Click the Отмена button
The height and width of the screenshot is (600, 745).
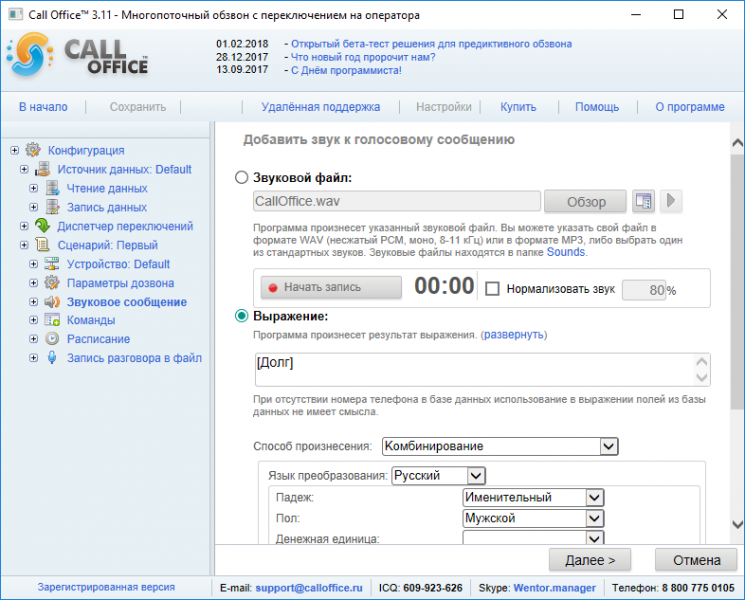pyautogui.click(x=696, y=560)
